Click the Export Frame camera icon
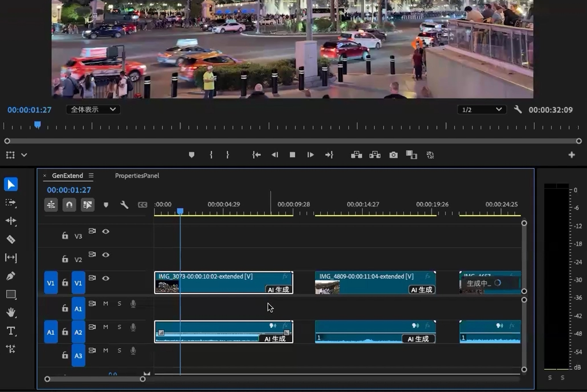Screen dimensions: 587x392 [x=393, y=155]
